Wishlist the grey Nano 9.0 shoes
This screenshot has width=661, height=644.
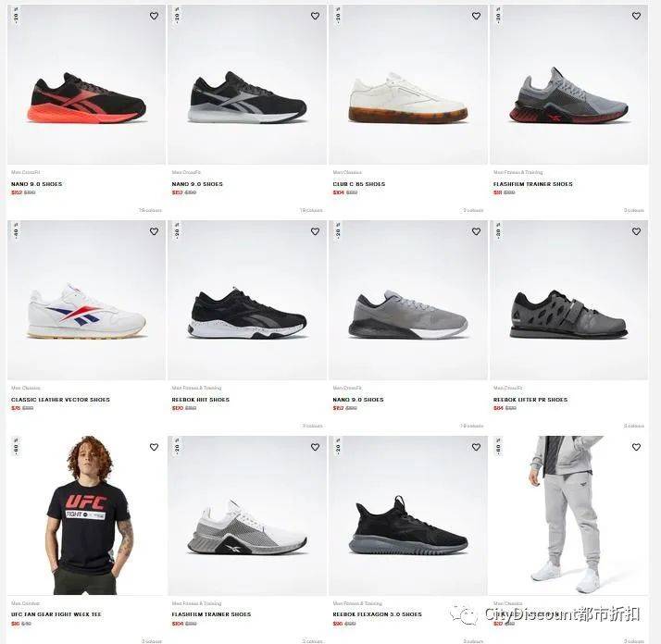477,231
